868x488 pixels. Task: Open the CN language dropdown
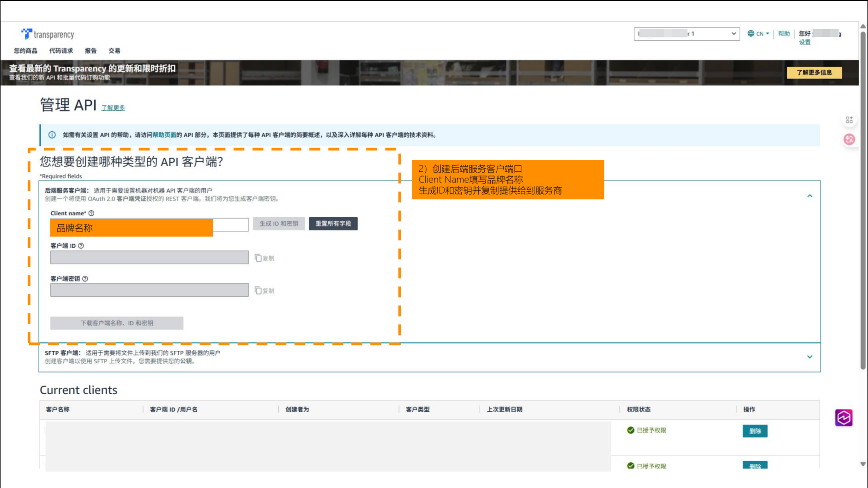click(x=759, y=33)
